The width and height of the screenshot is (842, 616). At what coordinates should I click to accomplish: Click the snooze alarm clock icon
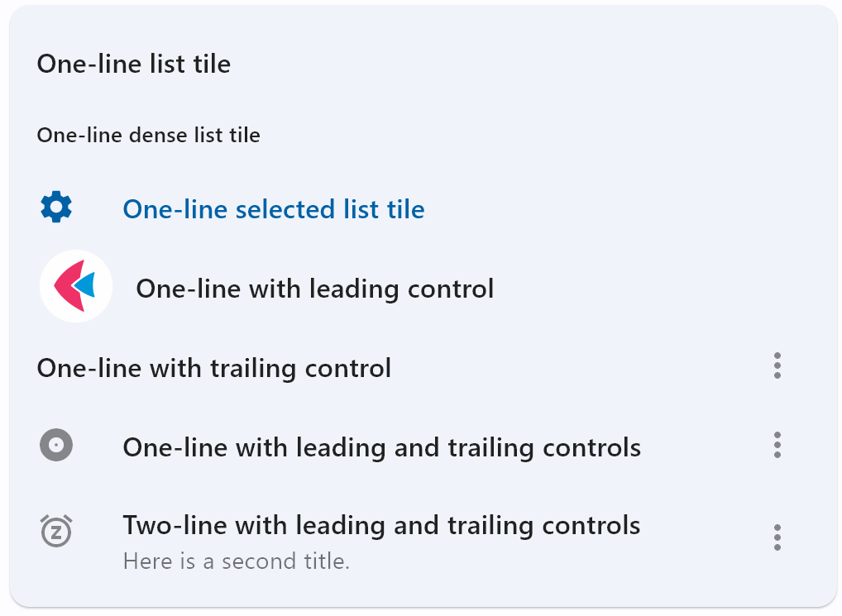pyautogui.click(x=56, y=530)
